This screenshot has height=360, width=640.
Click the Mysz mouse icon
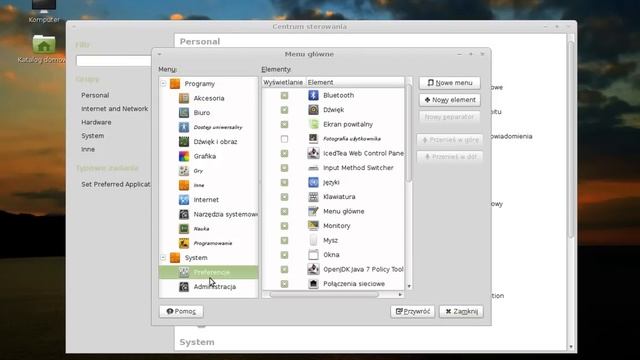pos(313,240)
